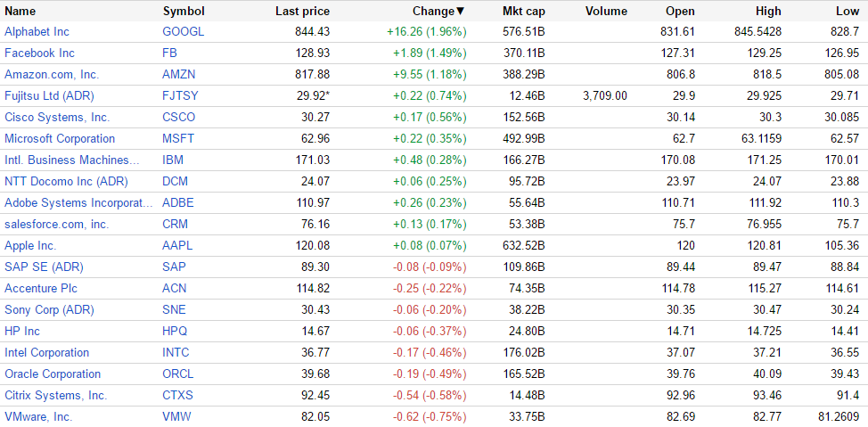Viewport: 868px width, 427px height.
Task: Click the Name column header
Action: (20, 12)
